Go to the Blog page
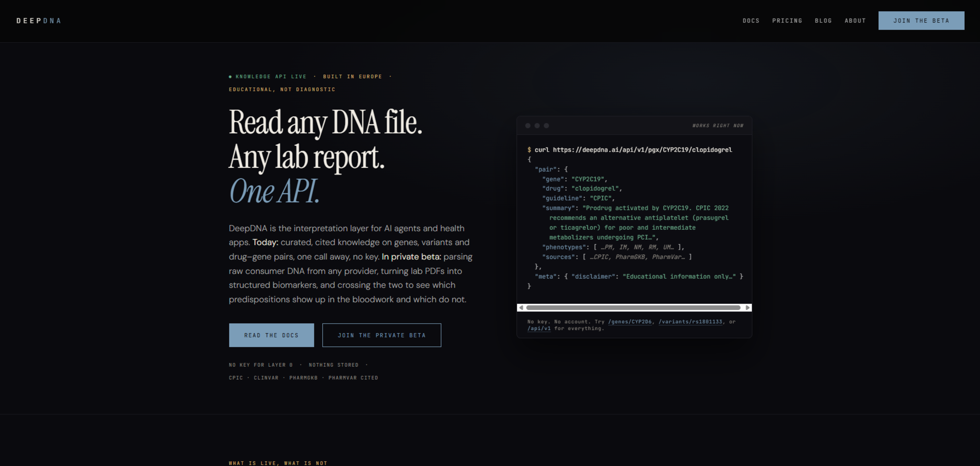This screenshot has width=980, height=466. [823, 20]
